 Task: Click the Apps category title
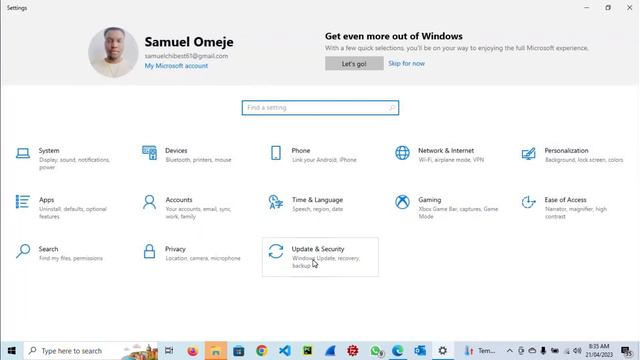47,200
